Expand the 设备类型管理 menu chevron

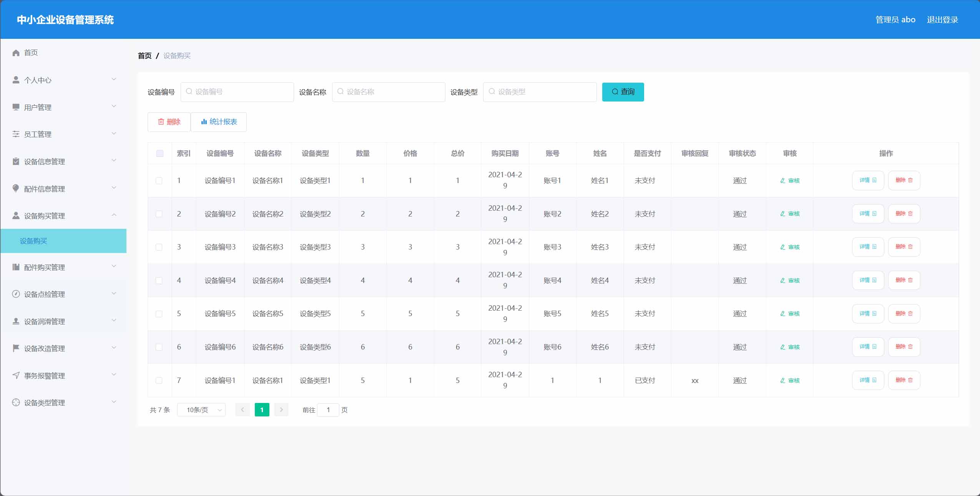(x=114, y=402)
